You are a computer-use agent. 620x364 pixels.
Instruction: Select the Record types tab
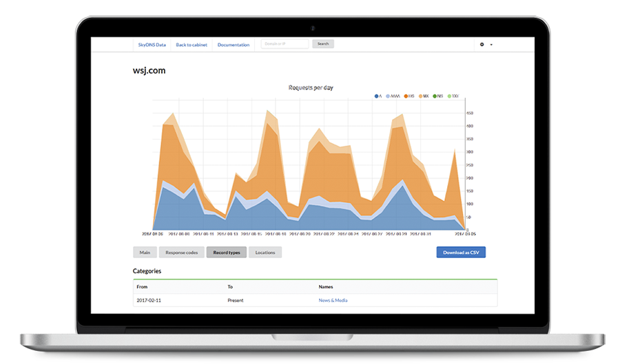[x=227, y=253]
